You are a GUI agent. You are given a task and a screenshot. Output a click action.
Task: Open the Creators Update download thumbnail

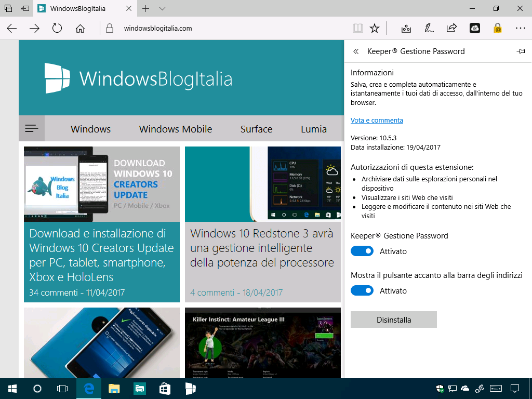point(102,184)
